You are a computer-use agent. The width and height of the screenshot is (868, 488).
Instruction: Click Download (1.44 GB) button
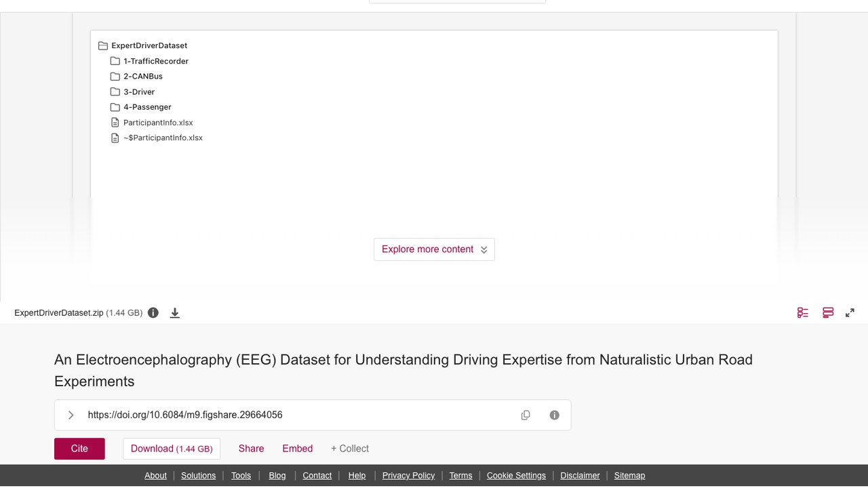(x=172, y=449)
